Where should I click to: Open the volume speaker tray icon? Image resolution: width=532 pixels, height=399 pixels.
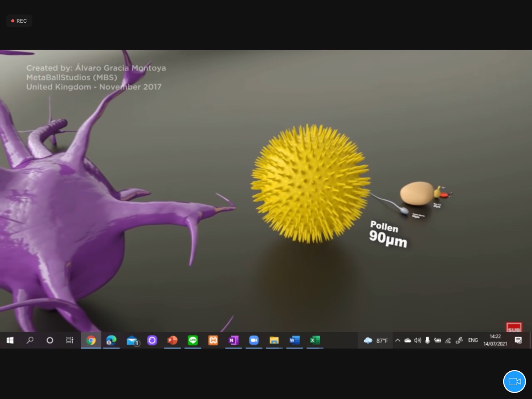tap(417, 340)
